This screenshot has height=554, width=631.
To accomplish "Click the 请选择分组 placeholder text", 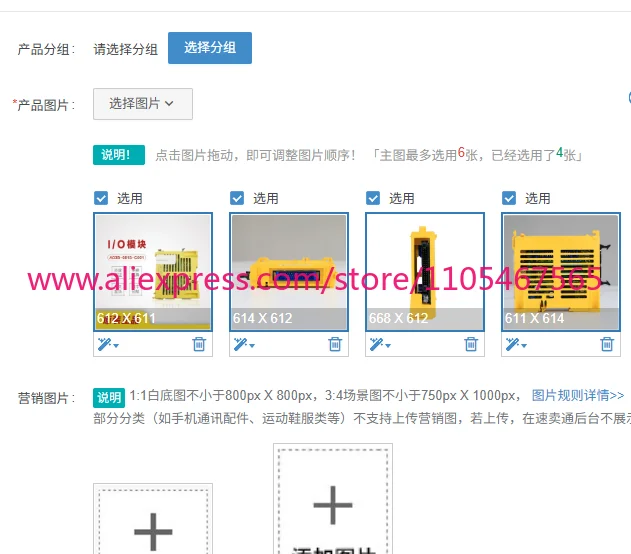I will pos(126,49).
